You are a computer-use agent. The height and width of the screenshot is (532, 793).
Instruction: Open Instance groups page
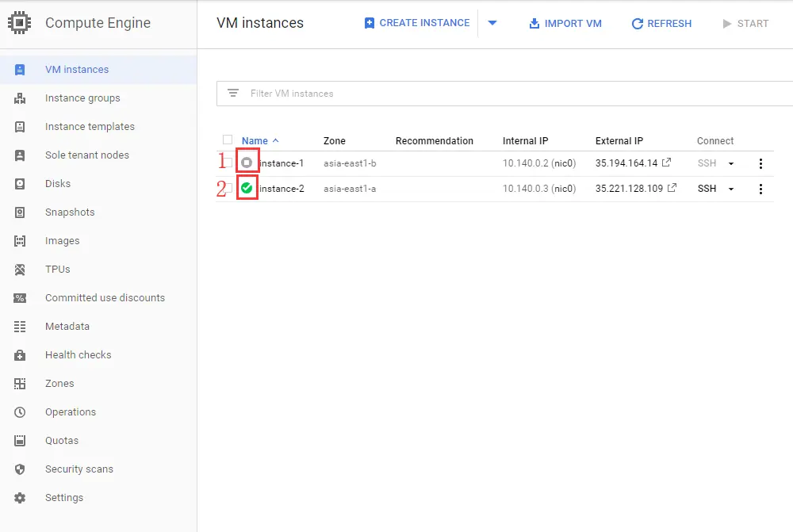[82, 98]
